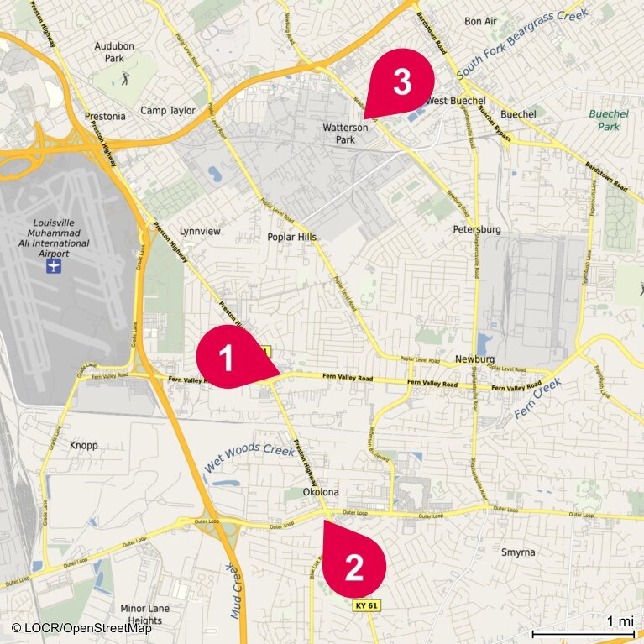
Task: Click the Petersburg place label
Action: (477, 229)
